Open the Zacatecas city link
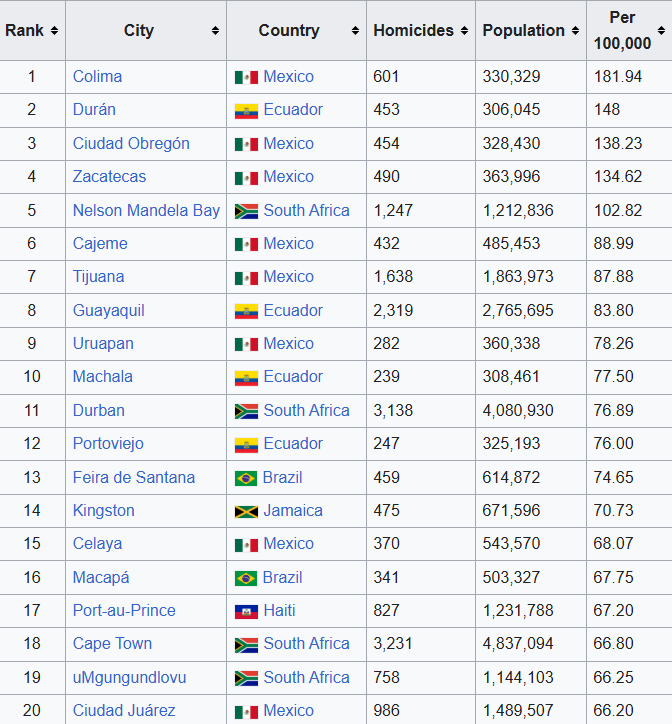Screen dimensions: 672x724 pos(109,176)
